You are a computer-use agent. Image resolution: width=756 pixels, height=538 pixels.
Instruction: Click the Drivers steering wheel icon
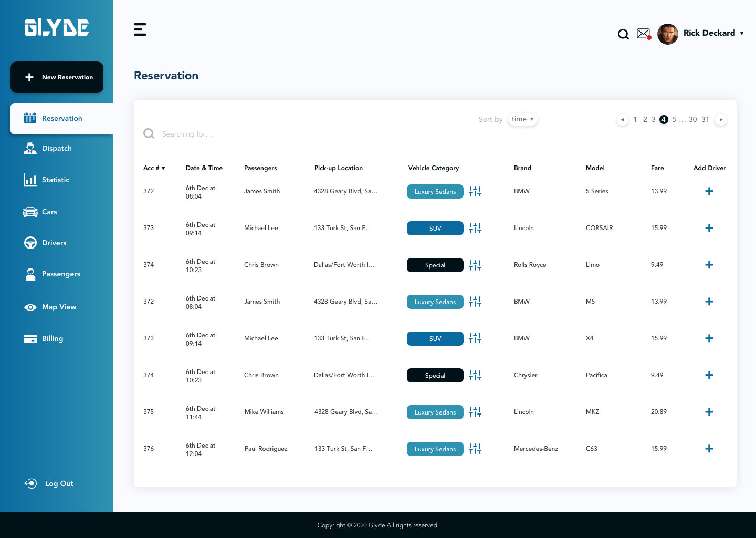tap(30, 243)
